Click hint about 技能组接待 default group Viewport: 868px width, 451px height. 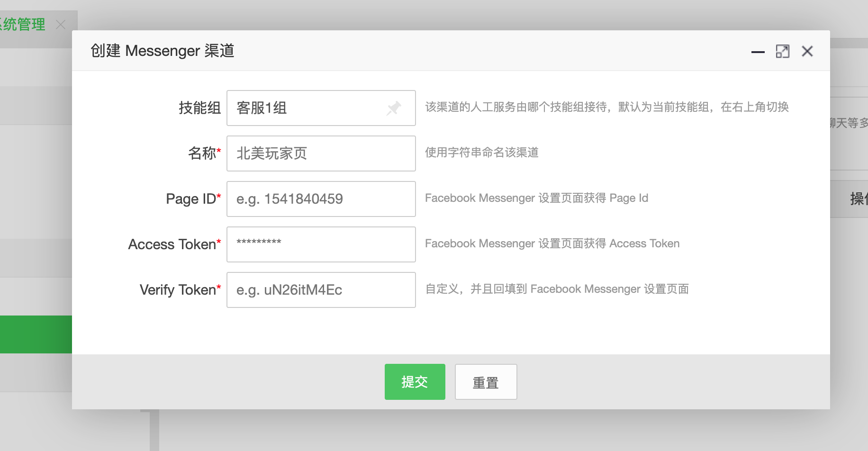(x=607, y=107)
